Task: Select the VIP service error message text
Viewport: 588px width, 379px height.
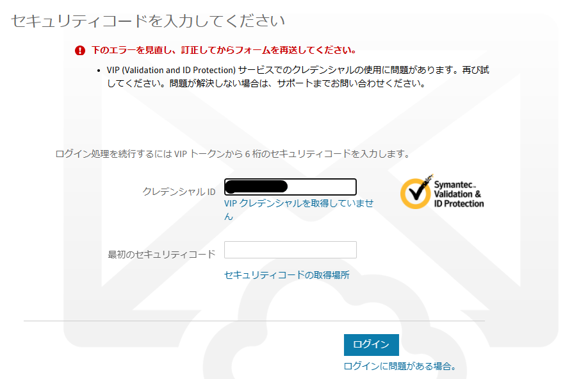Action: [x=298, y=76]
